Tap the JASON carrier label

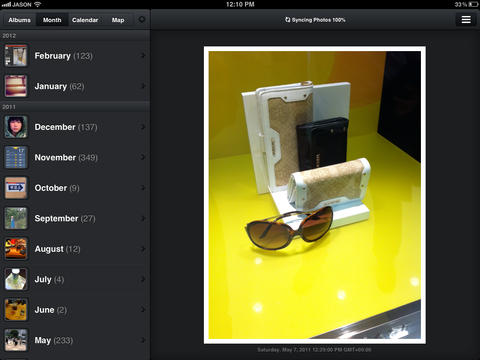coord(22,4)
